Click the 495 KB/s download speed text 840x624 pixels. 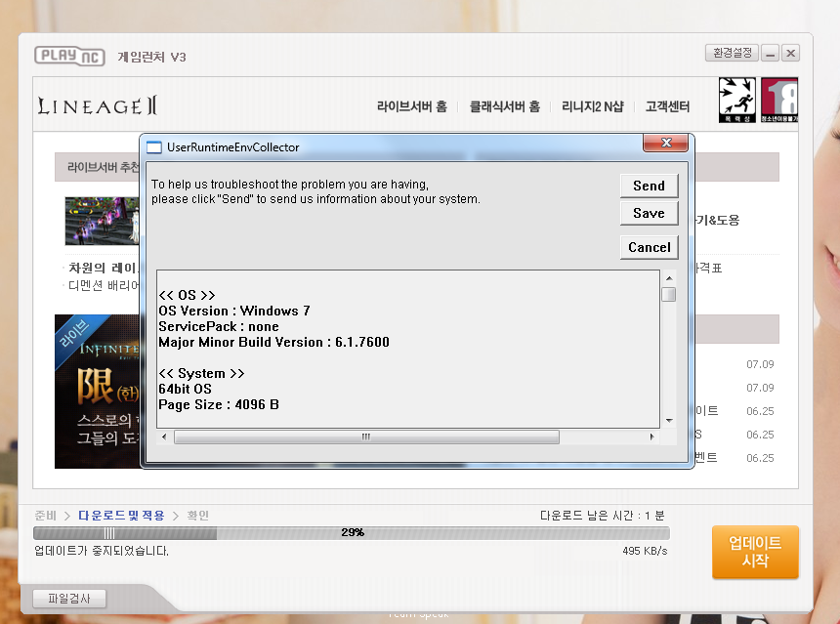(645, 551)
